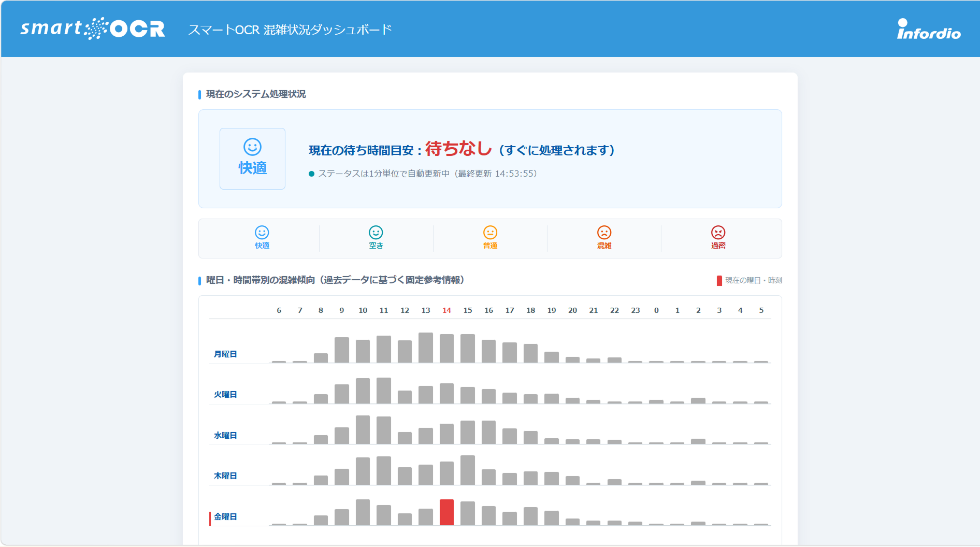The width and height of the screenshot is (980, 547).
Task: Select the 普通 neutral face icon
Action: click(490, 232)
